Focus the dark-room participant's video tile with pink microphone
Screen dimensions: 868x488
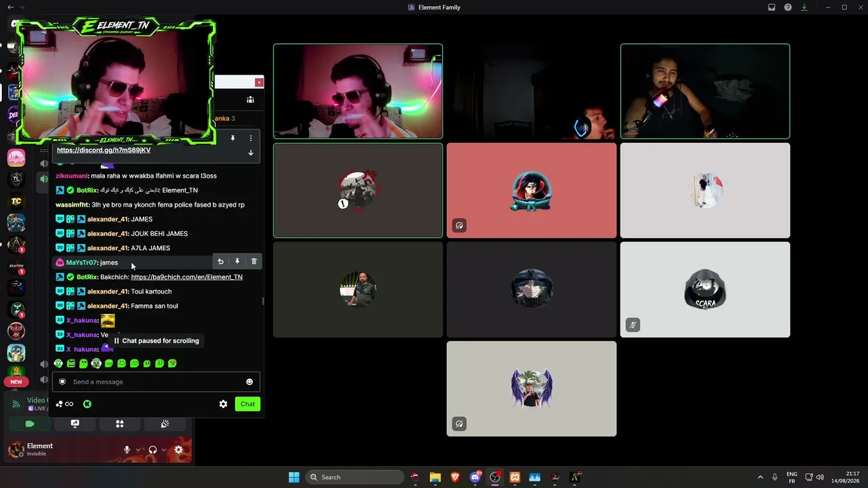[x=705, y=91]
